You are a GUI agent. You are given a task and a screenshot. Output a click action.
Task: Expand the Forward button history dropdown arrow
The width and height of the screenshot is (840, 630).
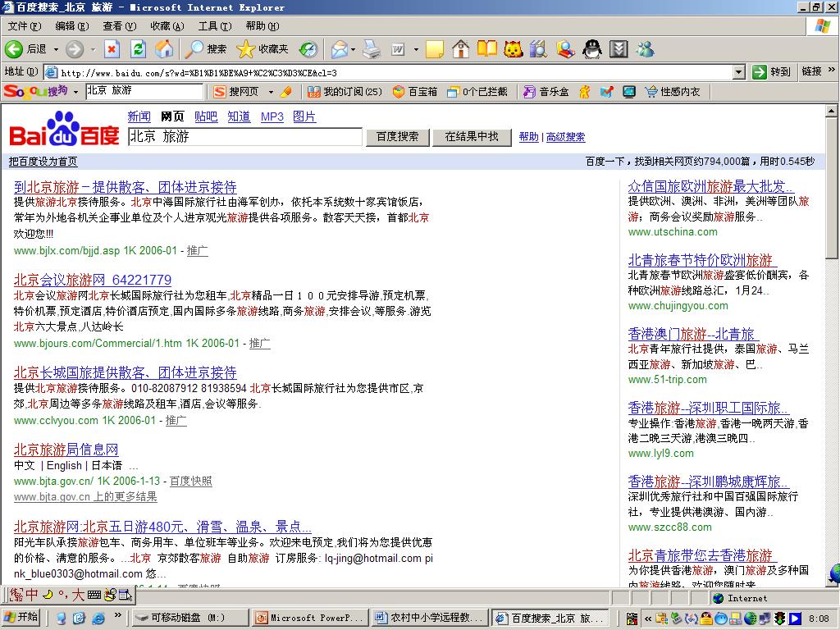[x=93, y=49]
